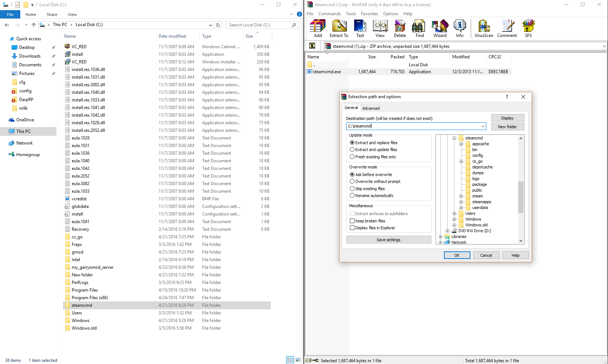Create an SFX self-extracting archive
608x364 pixels.
tap(528, 29)
